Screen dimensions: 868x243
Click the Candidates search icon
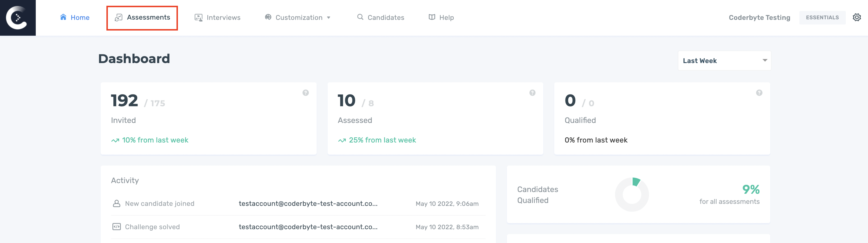(360, 17)
